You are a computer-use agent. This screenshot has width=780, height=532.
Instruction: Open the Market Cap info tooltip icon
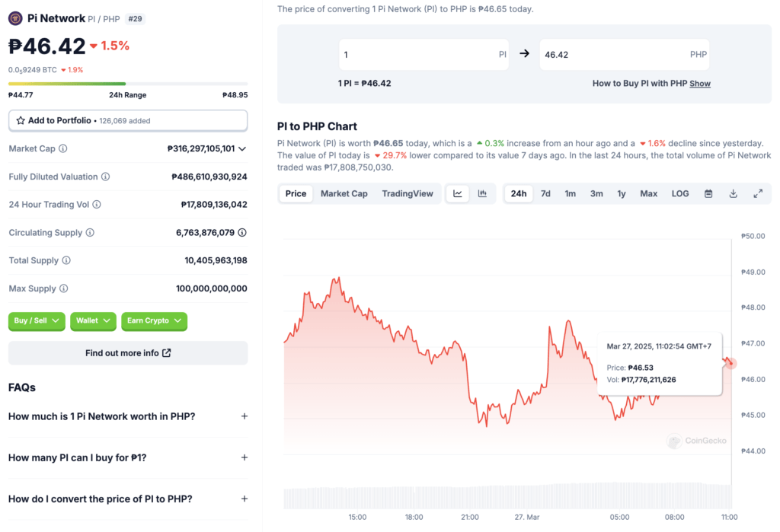point(63,148)
